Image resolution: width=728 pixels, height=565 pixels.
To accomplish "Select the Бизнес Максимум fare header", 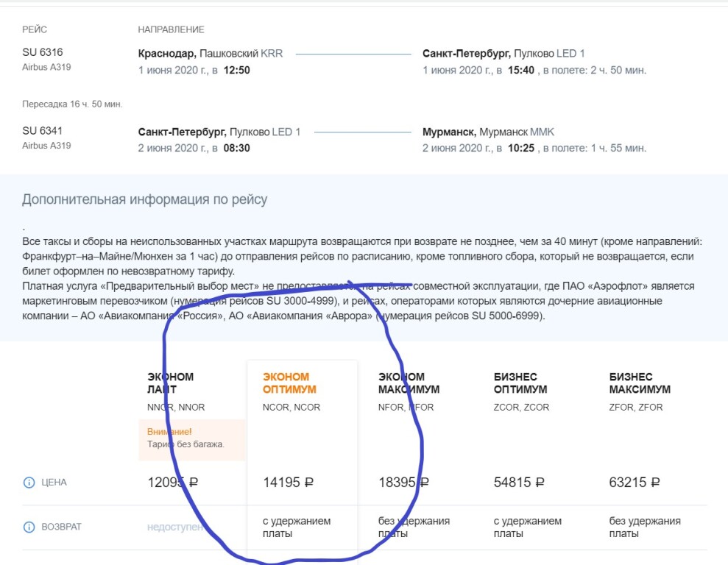I will tap(640, 383).
